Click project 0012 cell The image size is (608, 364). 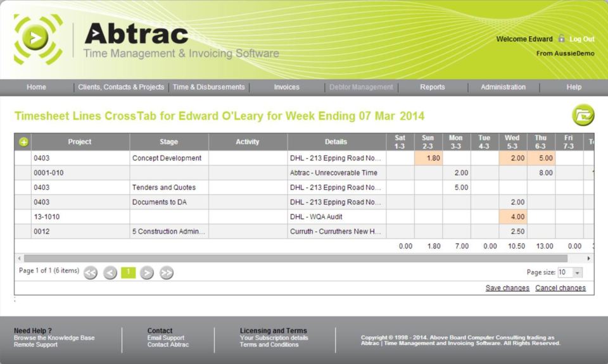80,232
